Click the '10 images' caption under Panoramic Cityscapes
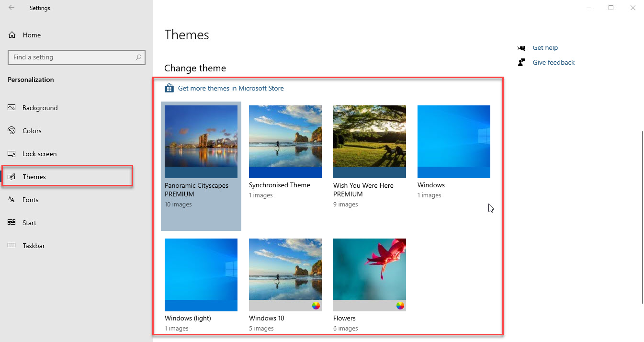Screen dimensions: 644x342 tap(178, 205)
